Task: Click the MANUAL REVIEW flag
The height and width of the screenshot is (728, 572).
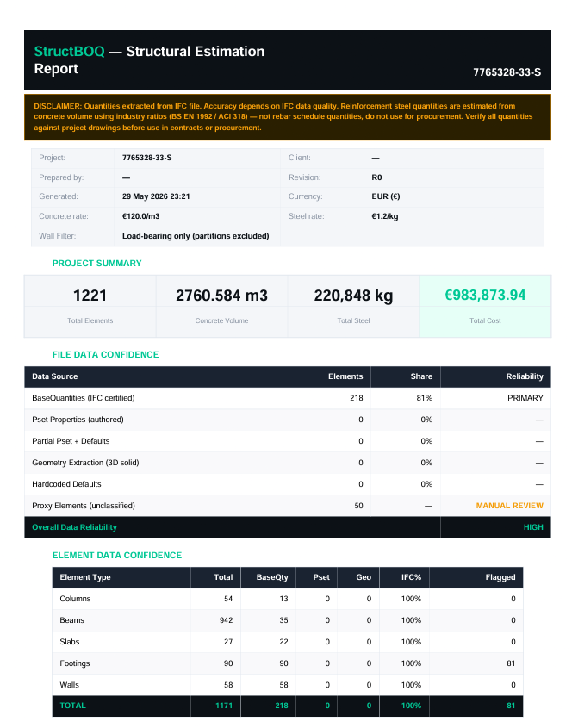Action: [x=509, y=506]
